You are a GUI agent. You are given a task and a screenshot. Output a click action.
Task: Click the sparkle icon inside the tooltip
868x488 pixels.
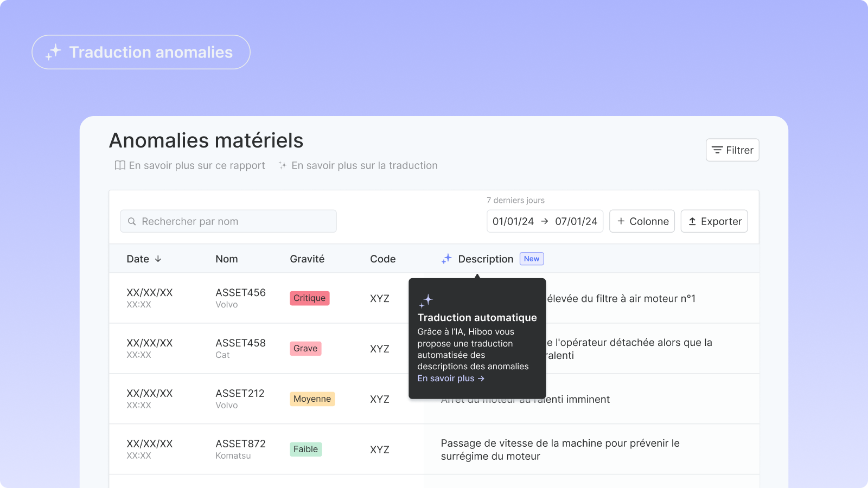point(426,301)
